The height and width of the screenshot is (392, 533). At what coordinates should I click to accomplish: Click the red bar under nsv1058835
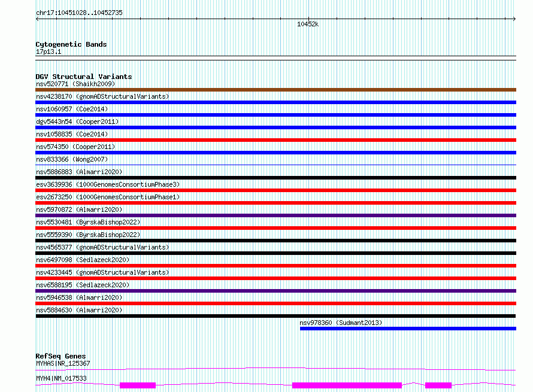pos(275,140)
